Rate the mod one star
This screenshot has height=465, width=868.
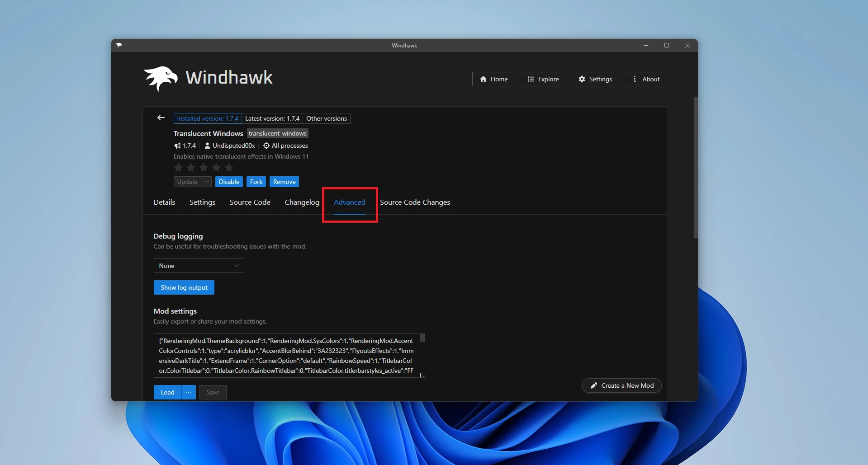tap(178, 168)
